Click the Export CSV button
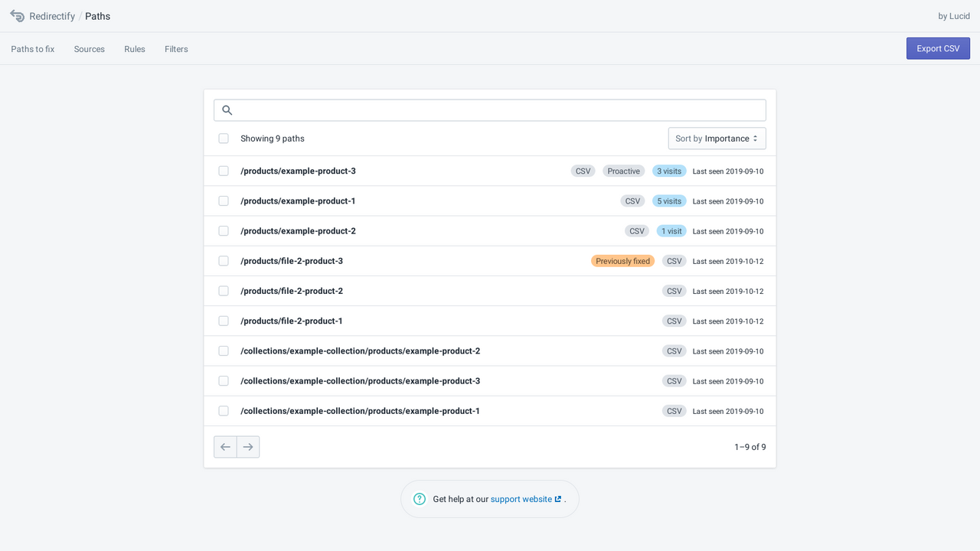 tap(938, 48)
